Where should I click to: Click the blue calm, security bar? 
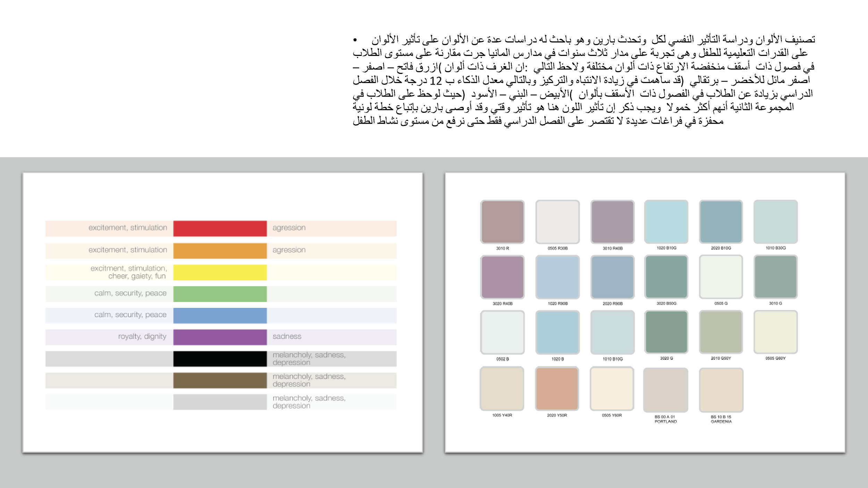tap(220, 315)
